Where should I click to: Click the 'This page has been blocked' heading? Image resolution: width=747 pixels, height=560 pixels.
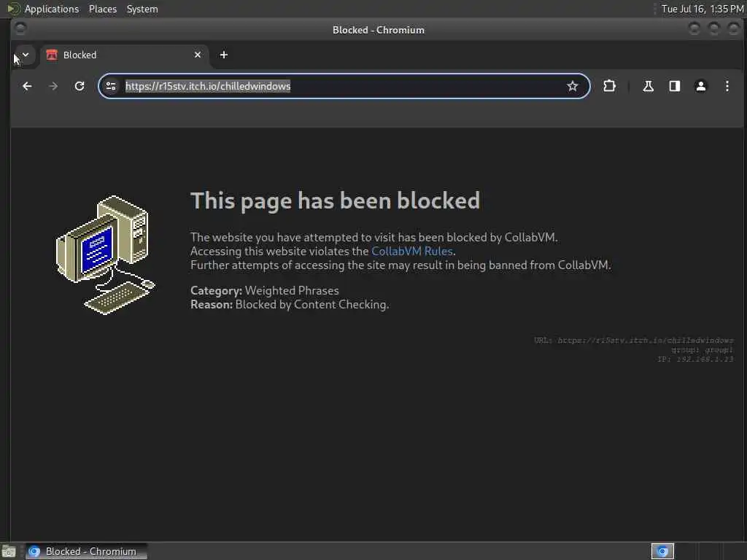pos(335,201)
